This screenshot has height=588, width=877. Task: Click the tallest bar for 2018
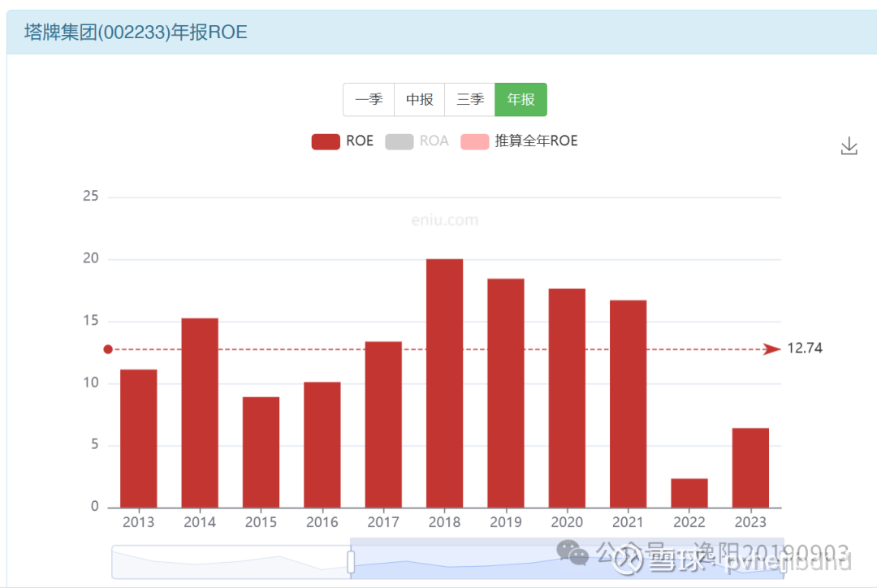click(445, 383)
